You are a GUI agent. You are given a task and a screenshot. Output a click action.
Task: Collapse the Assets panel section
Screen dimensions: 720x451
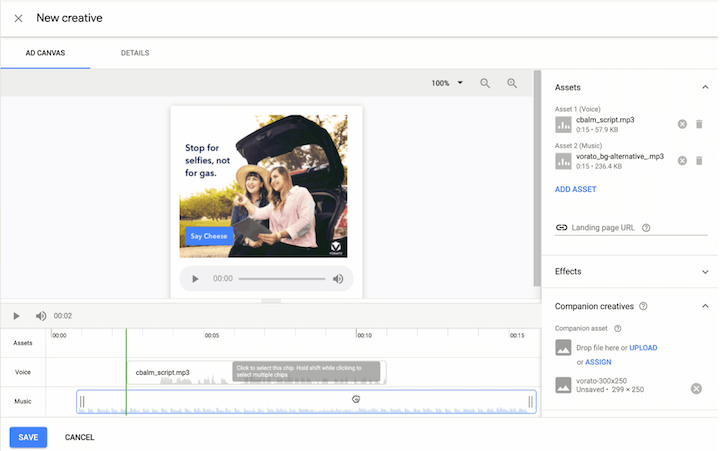[x=705, y=87]
